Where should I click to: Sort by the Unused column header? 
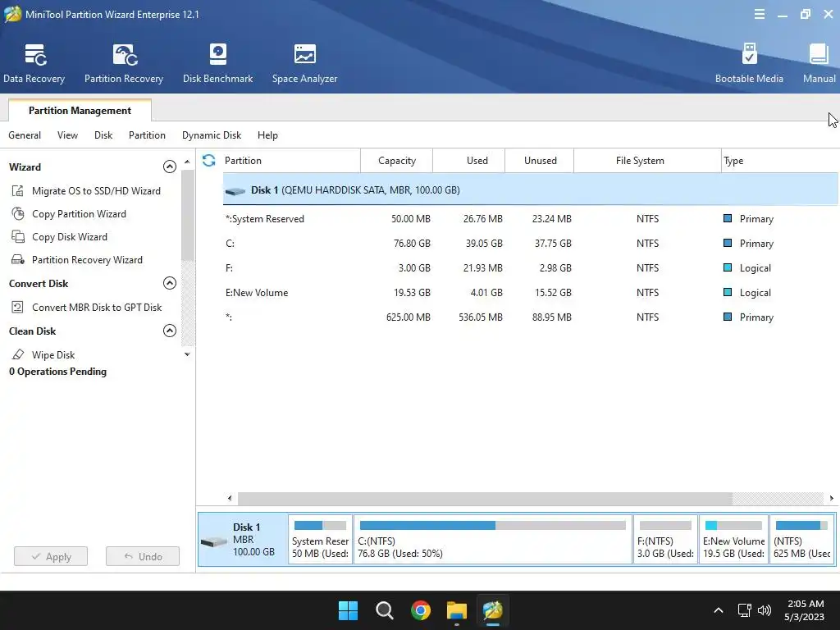click(540, 160)
